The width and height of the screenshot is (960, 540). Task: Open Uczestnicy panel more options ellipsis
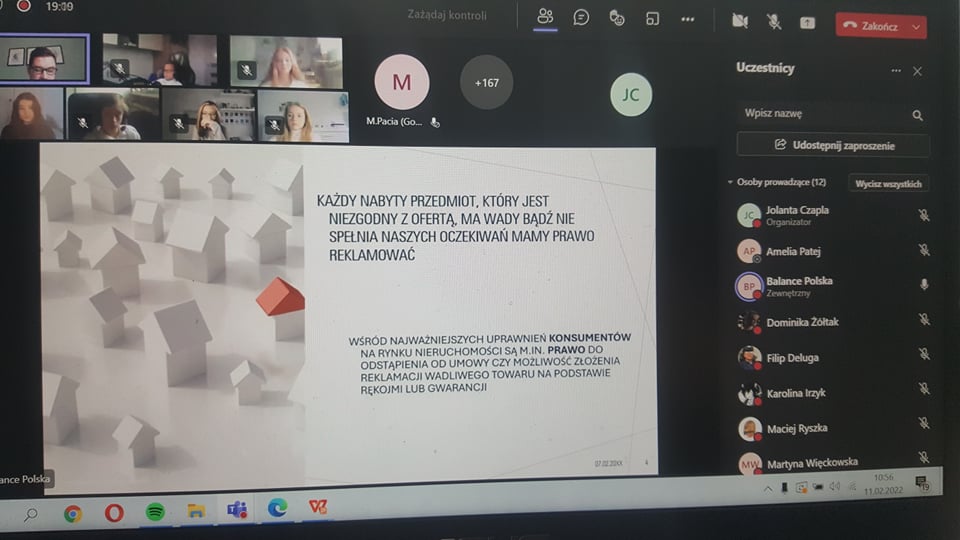pos(895,71)
